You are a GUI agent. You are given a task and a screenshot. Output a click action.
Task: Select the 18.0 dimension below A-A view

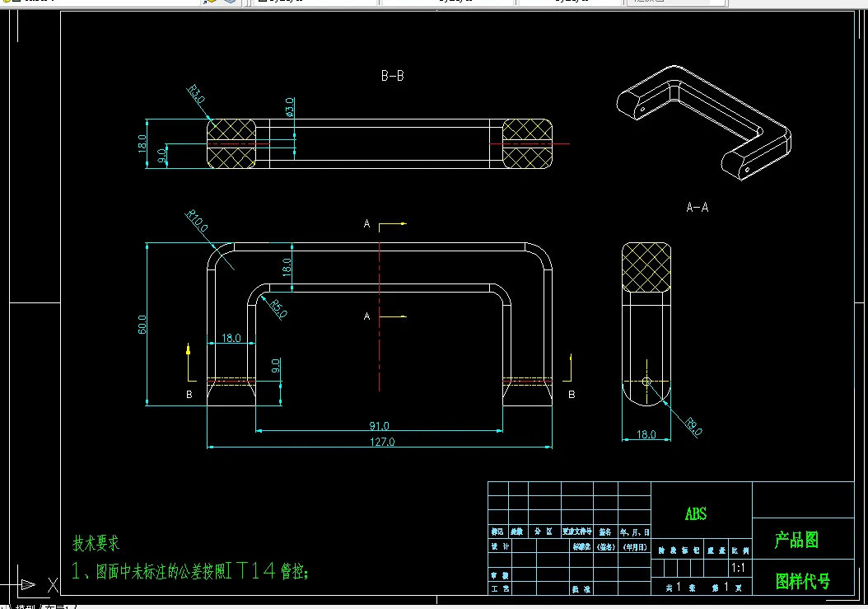[x=646, y=434]
